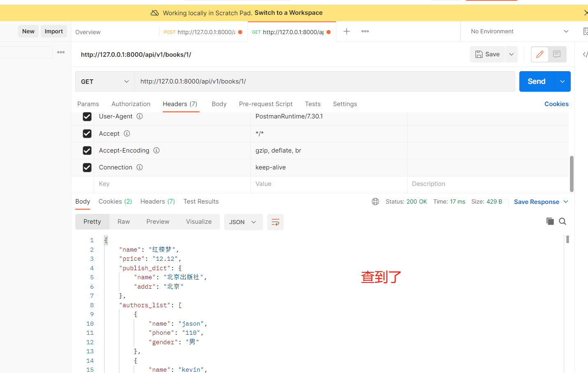Viewport: 588px width, 373px height.
Task: Switch response view to Visualize
Action: coord(199,222)
